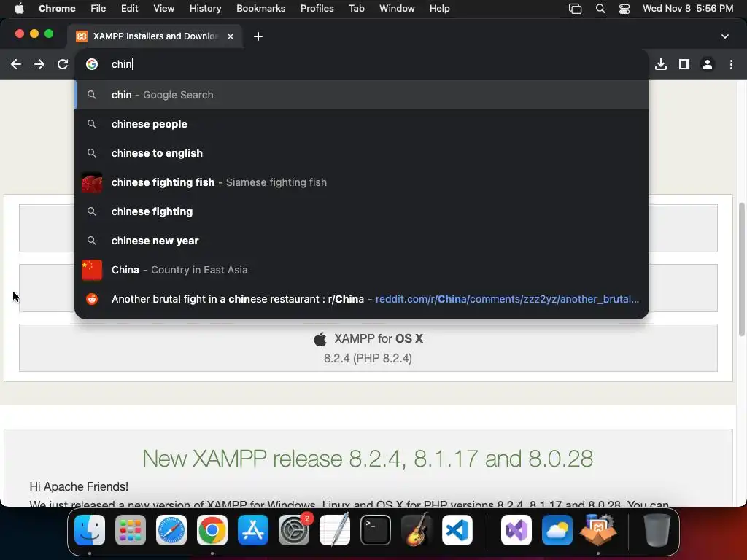
Task: Open Chrome three-dot menu
Action: 731,64
